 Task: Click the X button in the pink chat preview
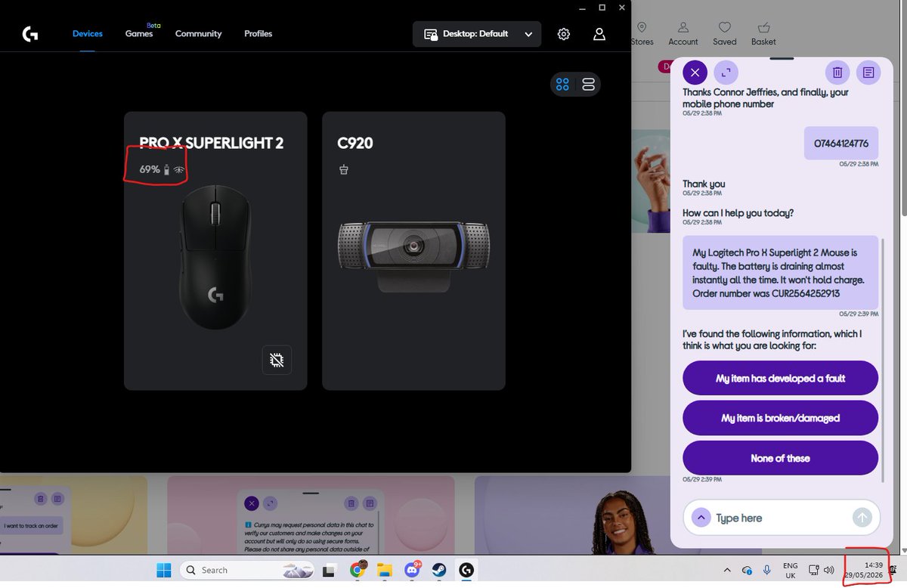pyautogui.click(x=251, y=503)
